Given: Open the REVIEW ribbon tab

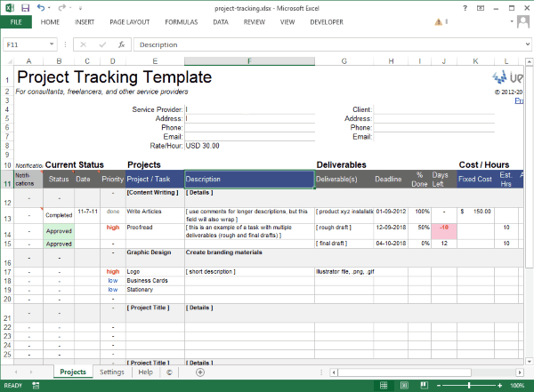Looking at the screenshot, I should click(x=254, y=22).
